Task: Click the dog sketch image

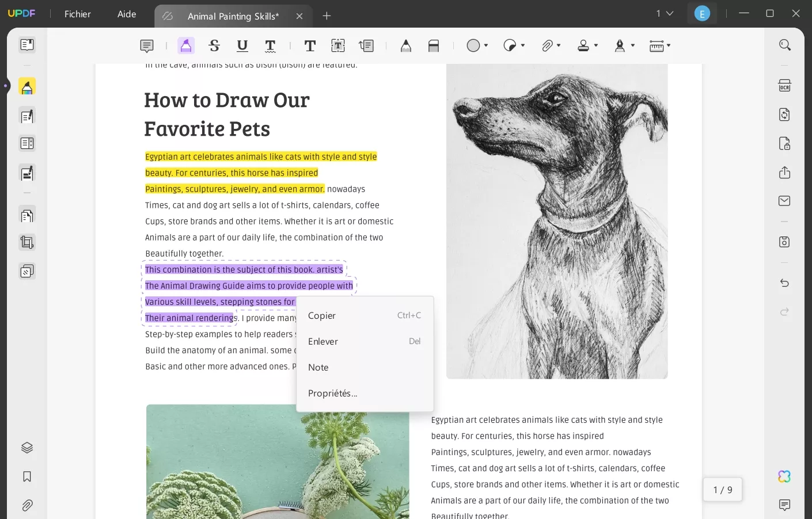Action: (x=557, y=221)
